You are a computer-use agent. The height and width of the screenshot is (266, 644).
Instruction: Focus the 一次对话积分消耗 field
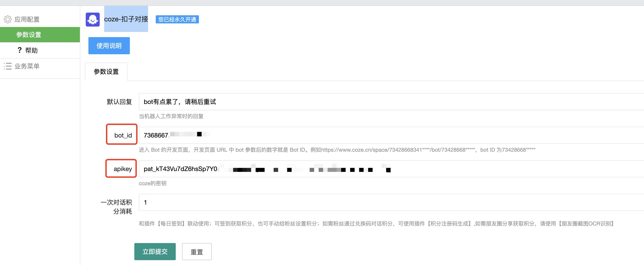click(375, 202)
